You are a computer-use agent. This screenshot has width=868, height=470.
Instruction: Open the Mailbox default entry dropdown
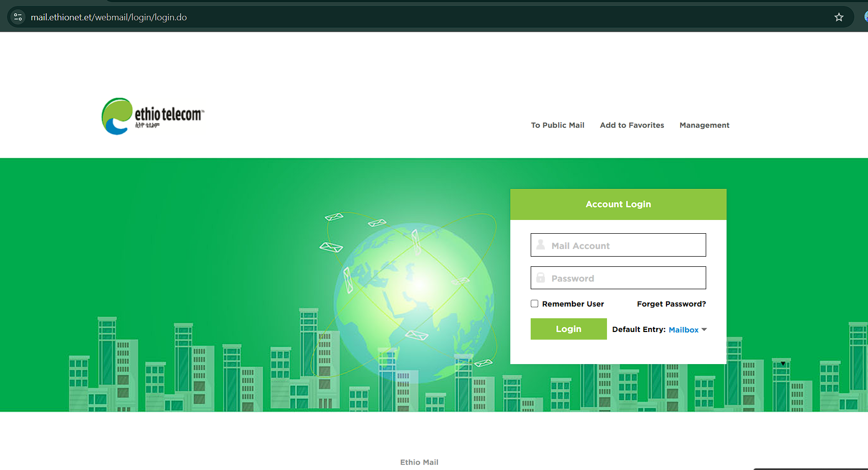pyautogui.click(x=683, y=330)
